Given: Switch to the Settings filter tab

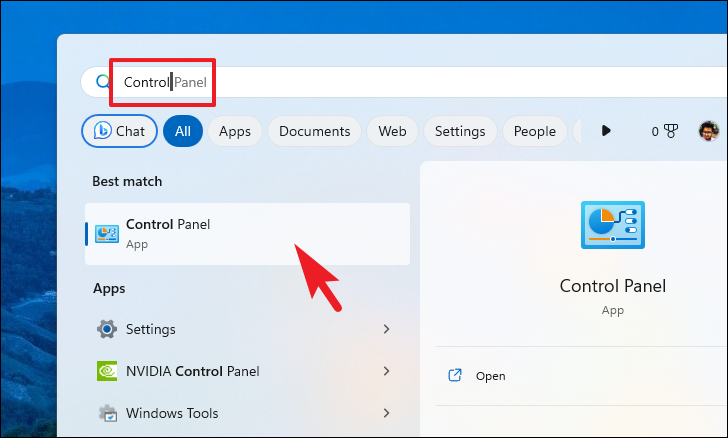Looking at the screenshot, I should pos(460,131).
